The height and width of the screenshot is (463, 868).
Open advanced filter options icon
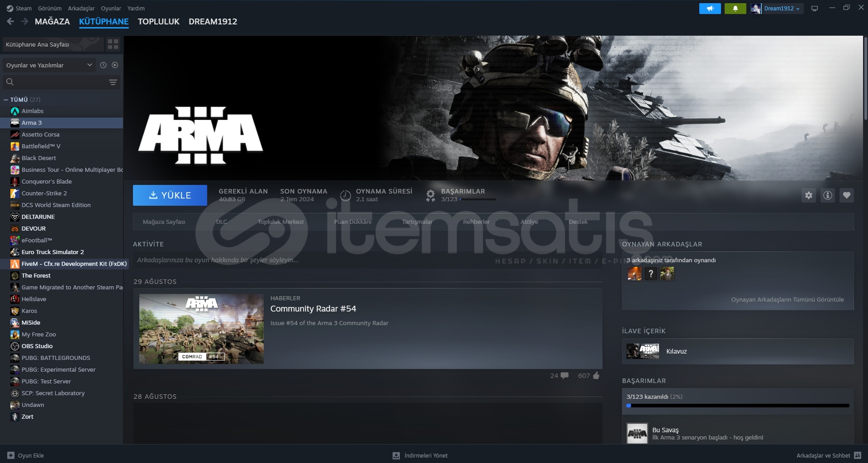(x=113, y=82)
